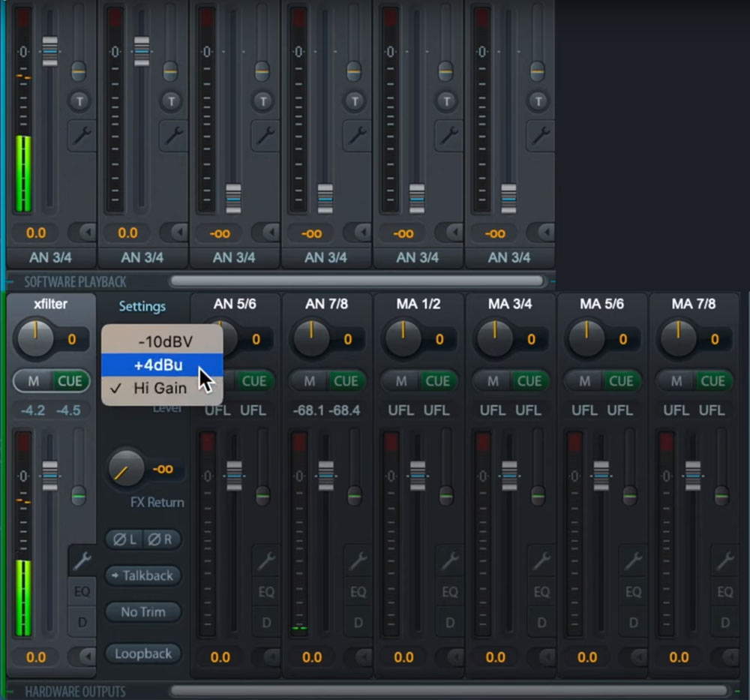Open the EQ panel for AN 7/8

pos(358,592)
